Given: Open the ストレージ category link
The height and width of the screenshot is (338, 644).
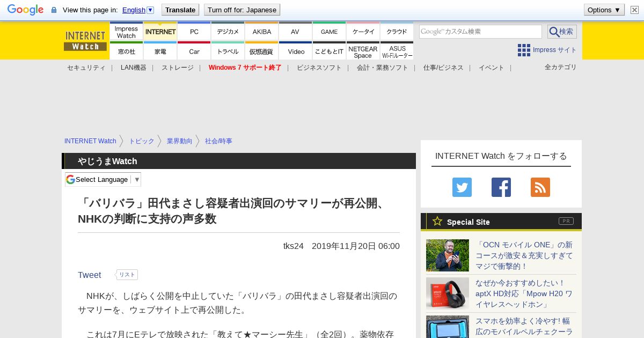Looking at the screenshot, I should (x=177, y=68).
